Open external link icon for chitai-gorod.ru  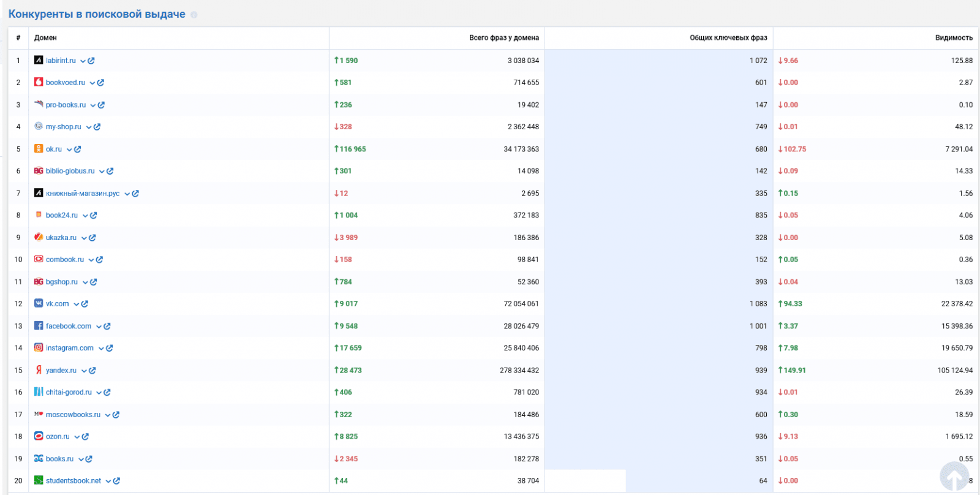coord(107,393)
